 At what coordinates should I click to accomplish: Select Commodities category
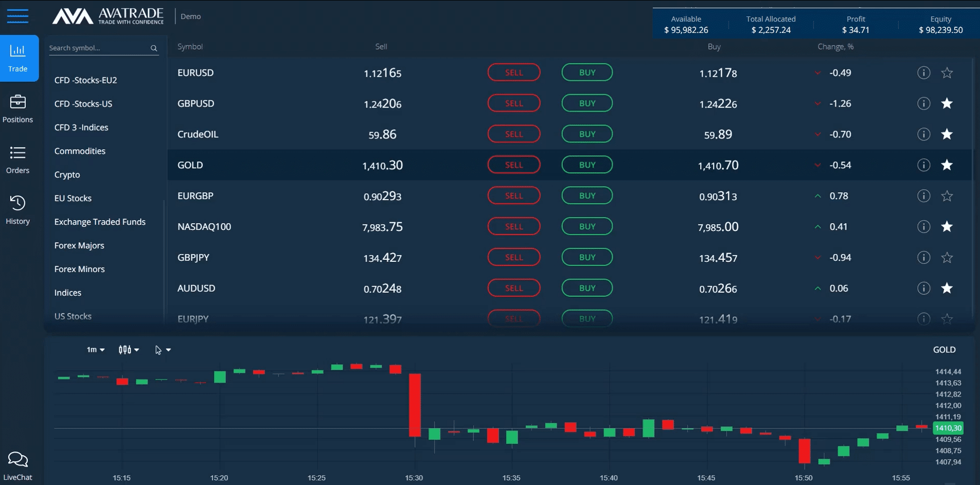tap(80, 151)
